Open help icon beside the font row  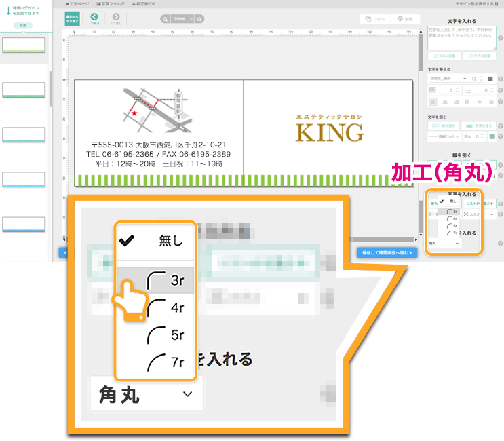(x=500, y=79)
